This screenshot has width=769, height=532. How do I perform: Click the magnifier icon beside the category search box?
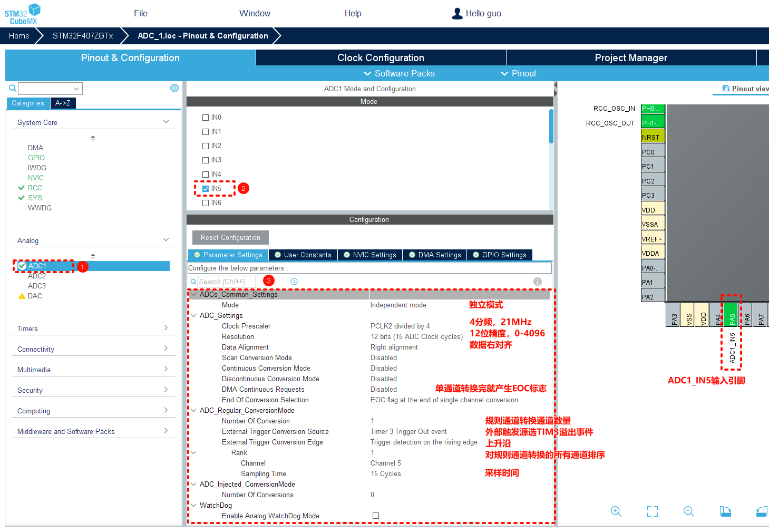pos(13,88)
